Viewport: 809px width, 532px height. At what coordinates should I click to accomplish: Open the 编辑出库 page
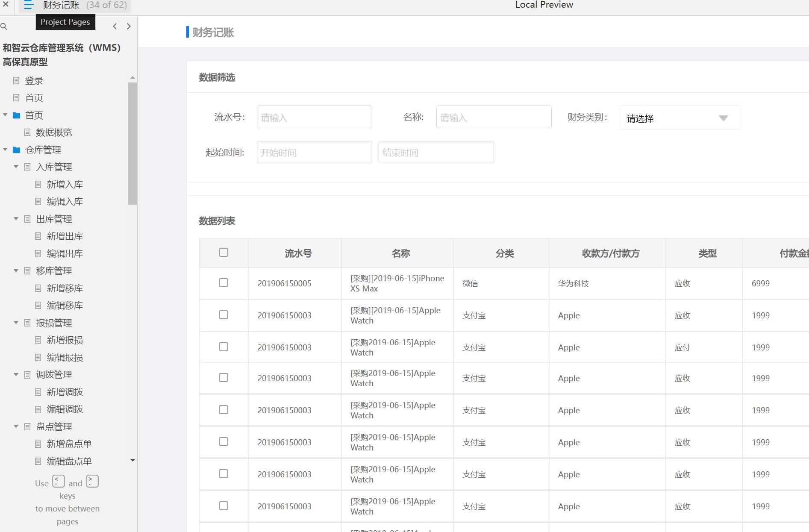click(65, 254)
